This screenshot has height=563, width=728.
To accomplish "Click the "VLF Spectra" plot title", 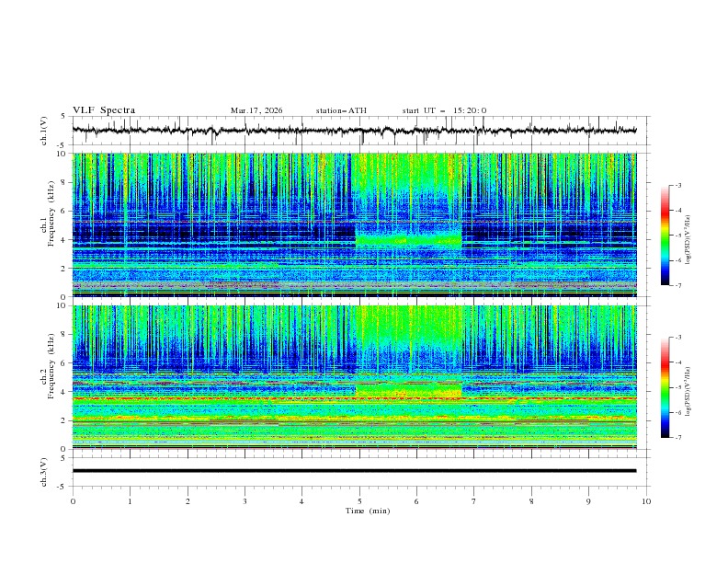I will point(104,110).
